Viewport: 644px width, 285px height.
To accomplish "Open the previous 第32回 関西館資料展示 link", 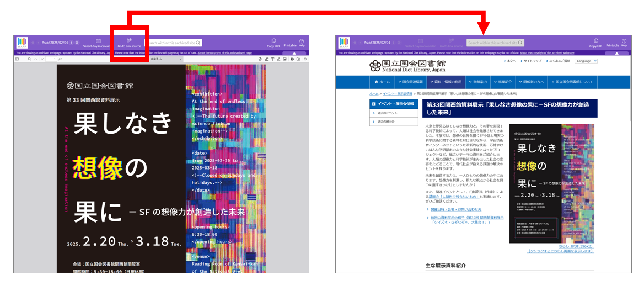I will point(467,220).
